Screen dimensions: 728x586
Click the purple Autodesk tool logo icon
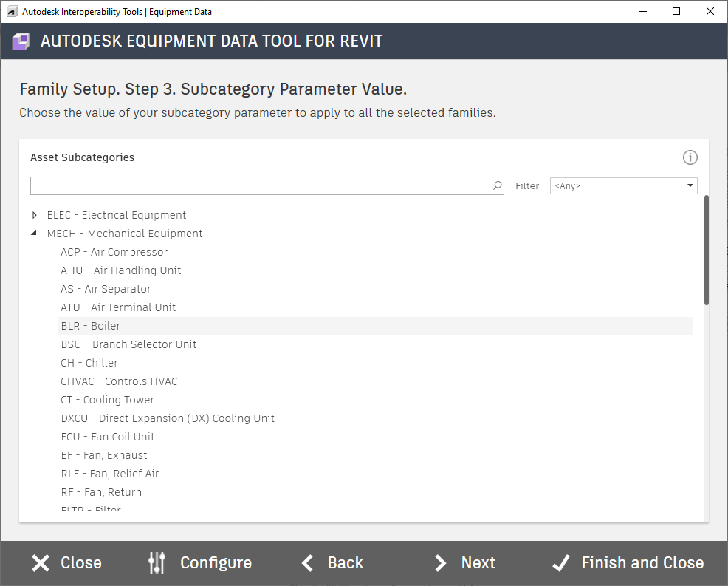click(x=21, y=41)
